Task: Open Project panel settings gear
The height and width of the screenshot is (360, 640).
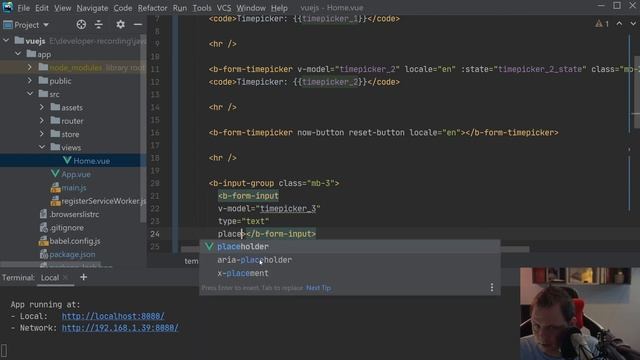Action: click(120, 24)
